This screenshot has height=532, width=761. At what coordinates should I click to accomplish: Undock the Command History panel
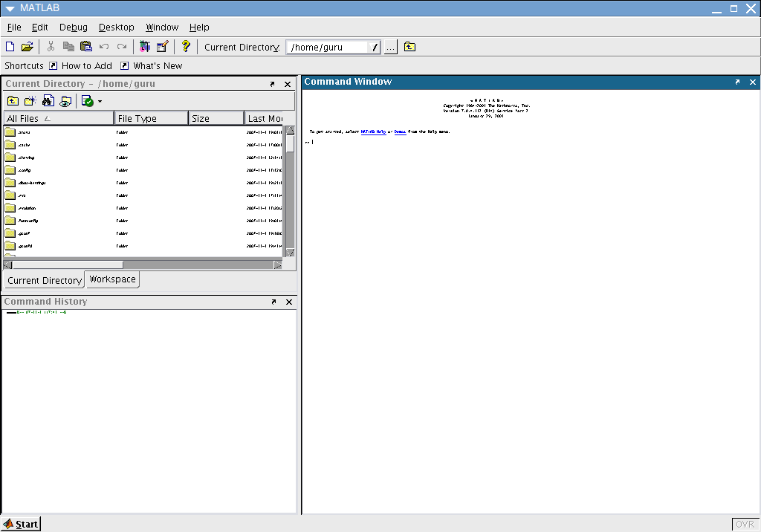pos(273,302)
